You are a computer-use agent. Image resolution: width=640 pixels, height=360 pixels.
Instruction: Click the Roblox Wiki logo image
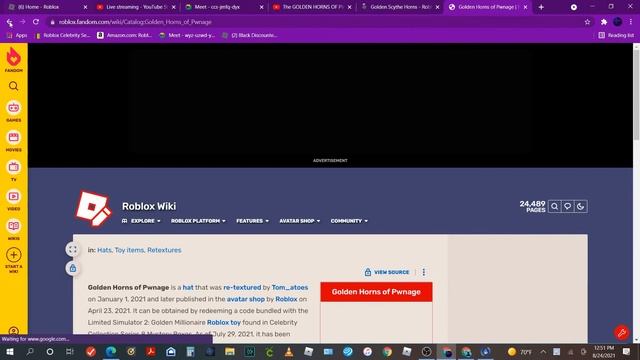tap(93, 208)
